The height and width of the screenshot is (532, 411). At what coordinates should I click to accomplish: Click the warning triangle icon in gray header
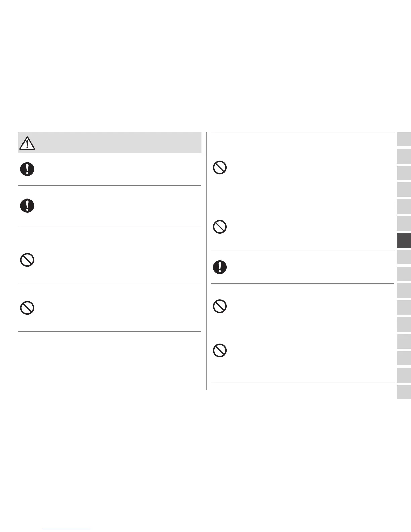pyautogui.click(x=27, y=143)
